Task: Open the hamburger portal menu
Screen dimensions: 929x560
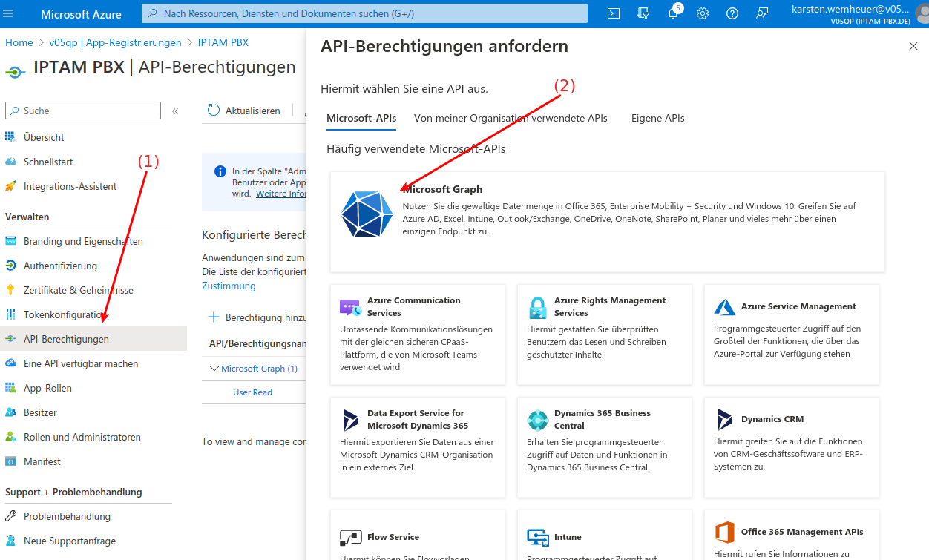Action: (9, 13)
